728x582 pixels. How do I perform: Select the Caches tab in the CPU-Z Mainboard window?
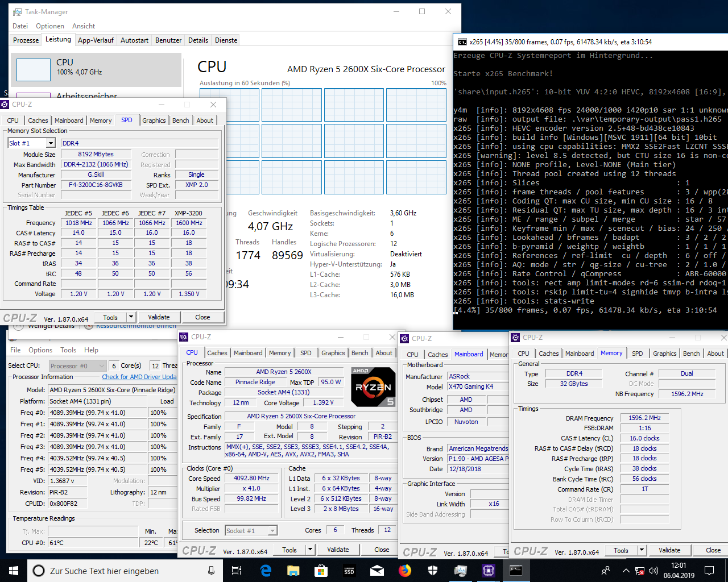click(x=438, y=355)
